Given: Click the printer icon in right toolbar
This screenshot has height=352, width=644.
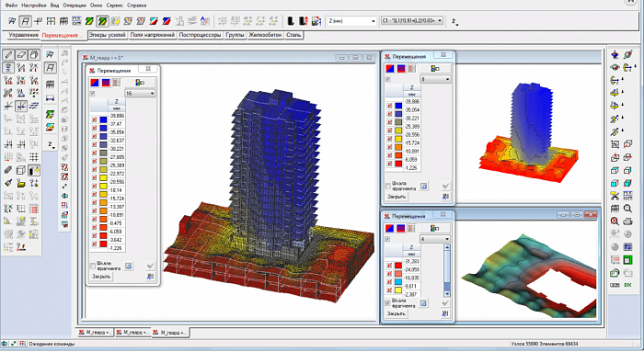Looking at the screenshot, I should pos(627,221).
